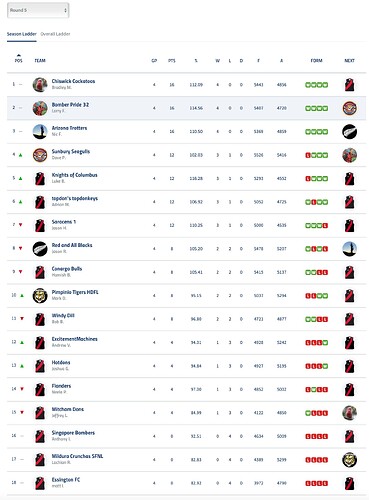Screen dimensions: 369x500
Task: Open the Round 5 dropdown selector
Action: [38, 10]
